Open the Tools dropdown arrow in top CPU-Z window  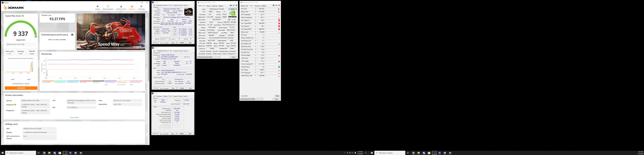coord(177,43)
